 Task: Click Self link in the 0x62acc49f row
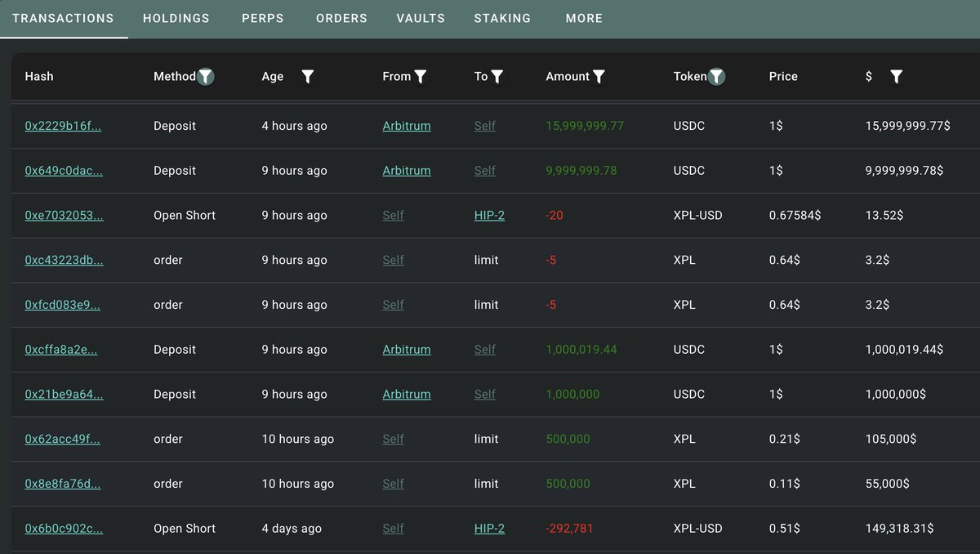(394, 439)
